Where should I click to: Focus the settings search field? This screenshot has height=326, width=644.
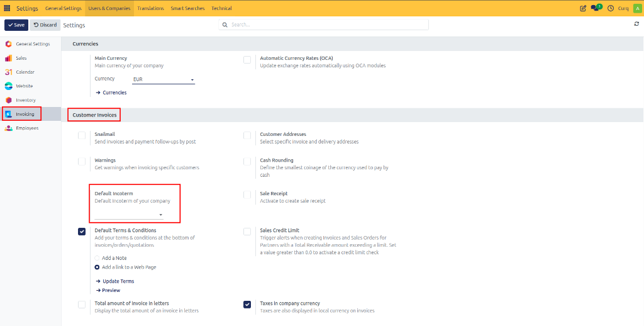(x=323, y=25)
